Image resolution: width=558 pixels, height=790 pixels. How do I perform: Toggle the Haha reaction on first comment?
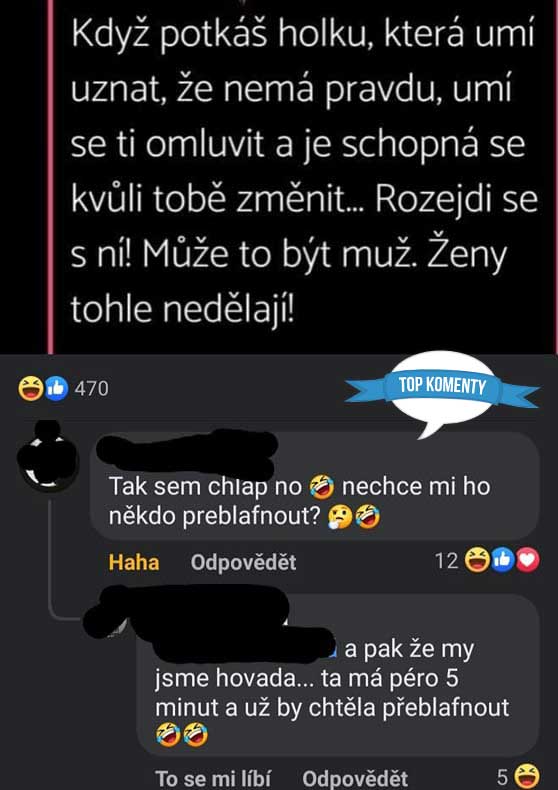click(134, 562)
